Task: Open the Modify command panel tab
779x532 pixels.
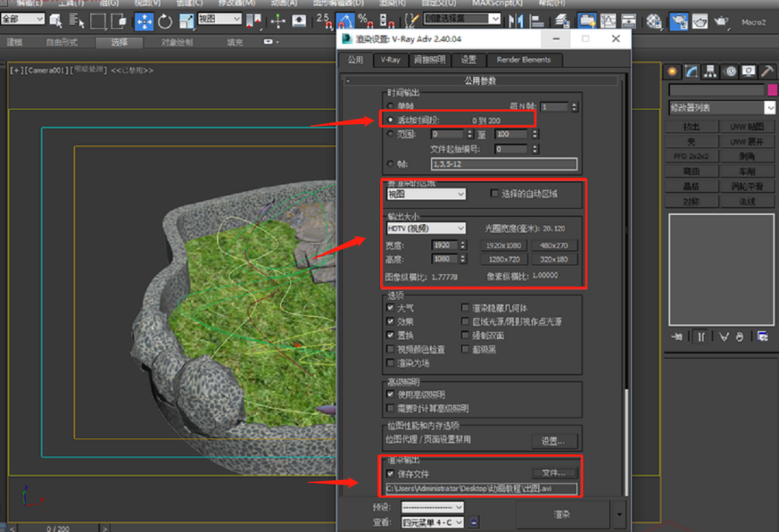Action: pyautogui.click(x=691, y=71)
